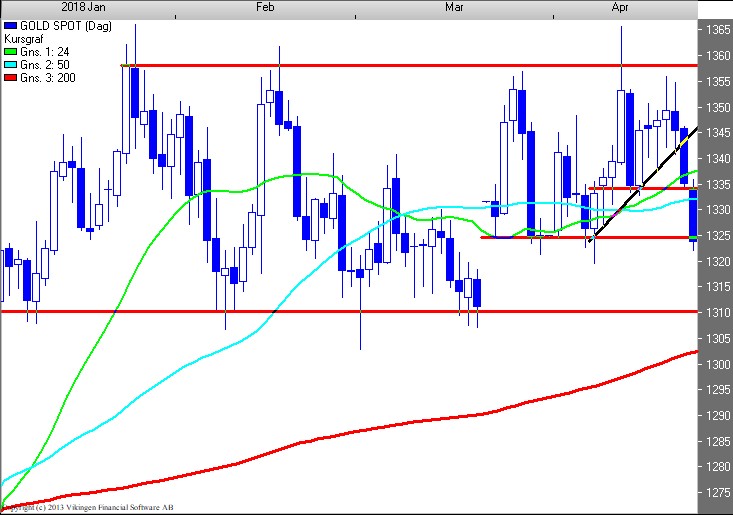The height and width of the screenshot is (515, 733).
Task: Click the cyan Gns. 2: 50 swatch
Action: click(x=10, y=64)
